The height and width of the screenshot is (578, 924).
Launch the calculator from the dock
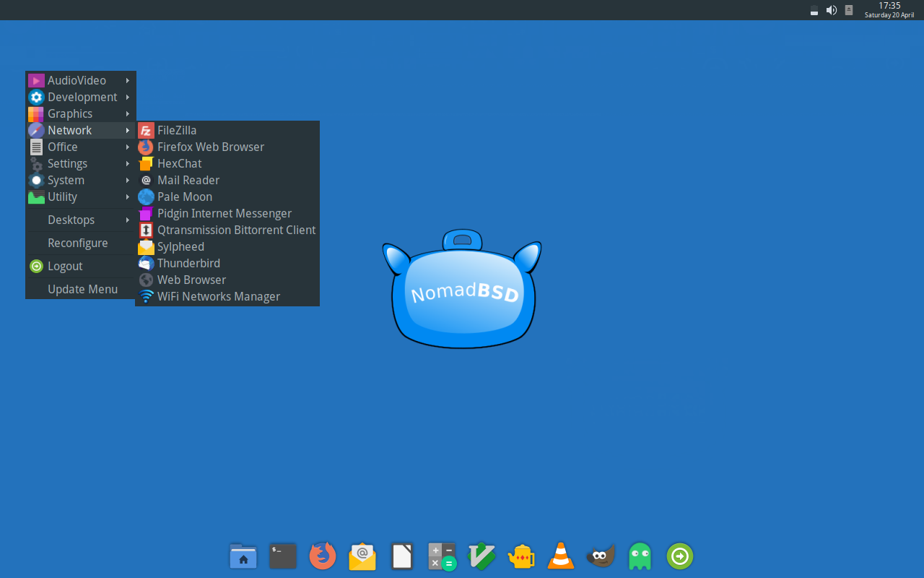click(x=441, y=556)
